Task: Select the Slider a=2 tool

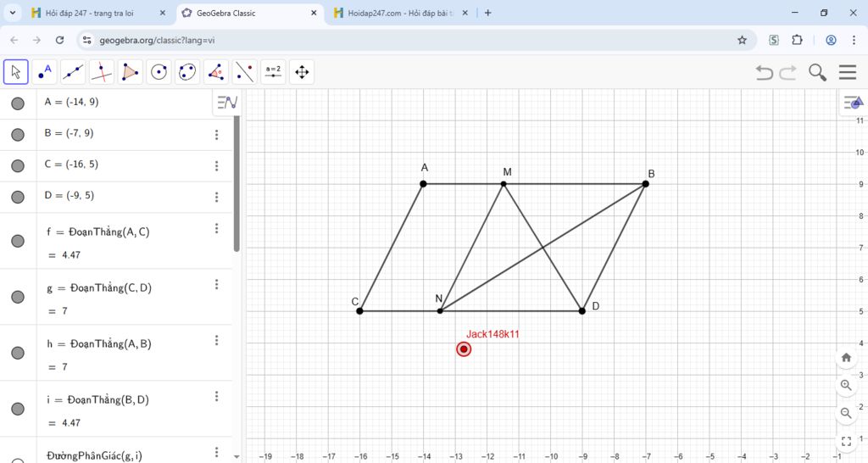Action: 273,72
